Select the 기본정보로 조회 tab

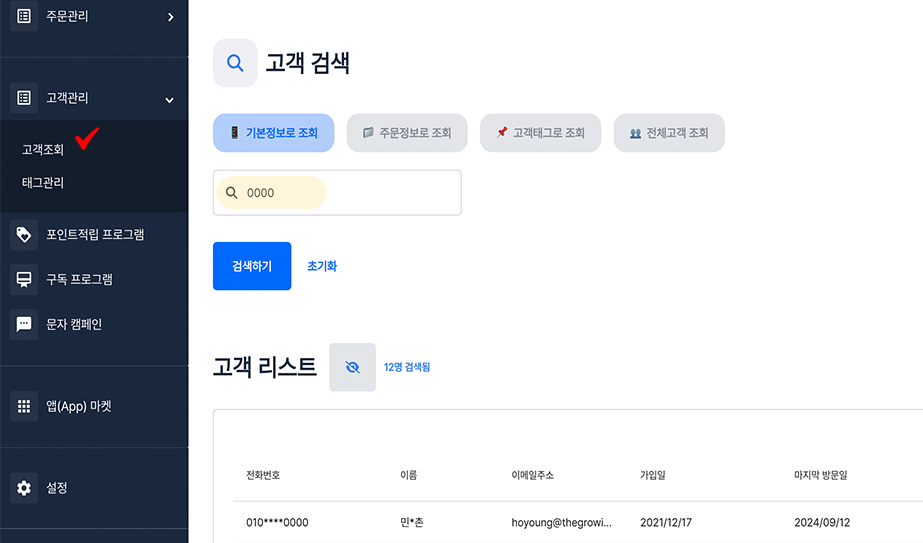[273, 133]
